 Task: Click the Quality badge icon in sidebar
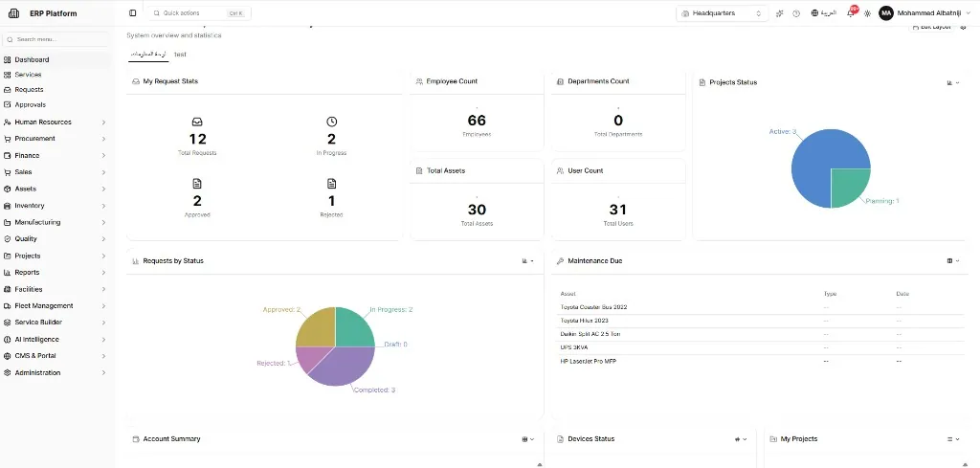(8, 238)
